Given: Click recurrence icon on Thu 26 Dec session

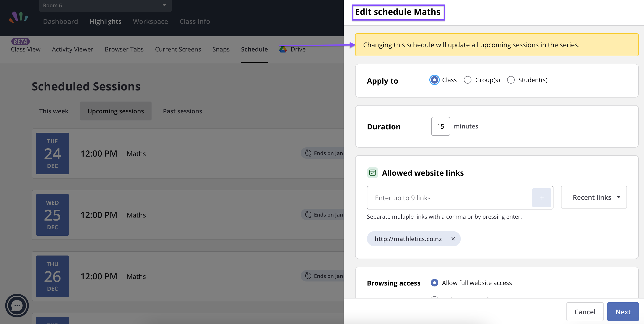Looking at the screenshot, I should click(x=308, y=276).
